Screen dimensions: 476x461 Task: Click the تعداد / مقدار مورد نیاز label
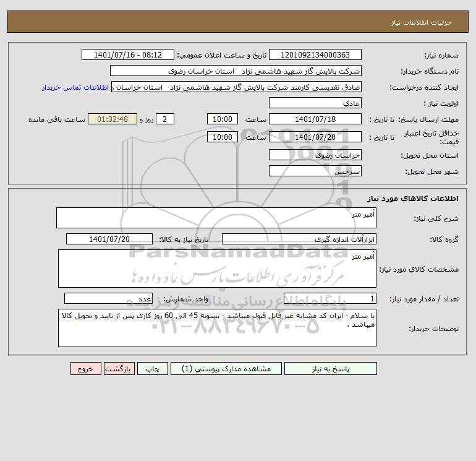tap(424, 299)
